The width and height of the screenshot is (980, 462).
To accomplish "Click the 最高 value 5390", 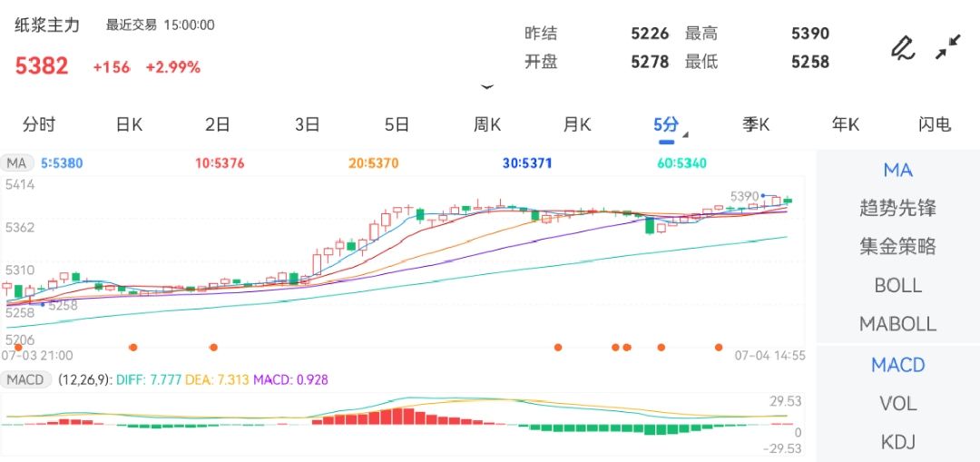I will coord(810,34).
